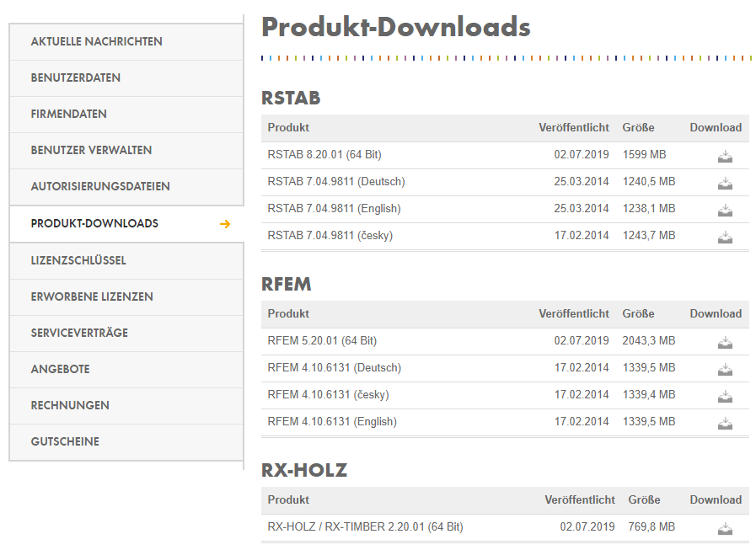Download RFEM 4.10.6131 (Deutsch)

point(725,368)
